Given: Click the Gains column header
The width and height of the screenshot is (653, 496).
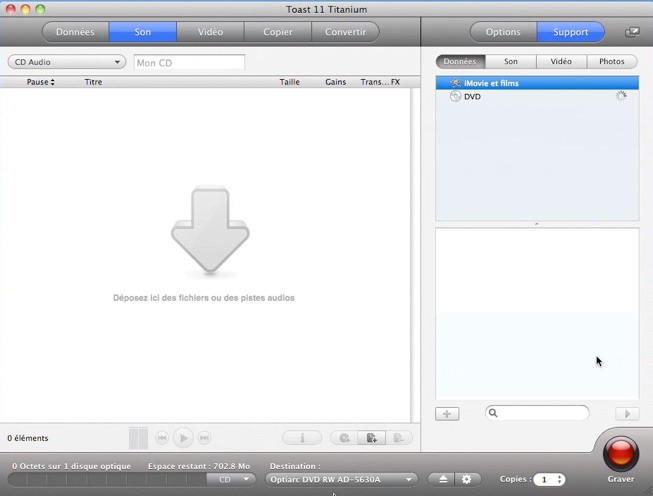Looking at the screenshot, I should pyautogui.click(x=336, y=82).
